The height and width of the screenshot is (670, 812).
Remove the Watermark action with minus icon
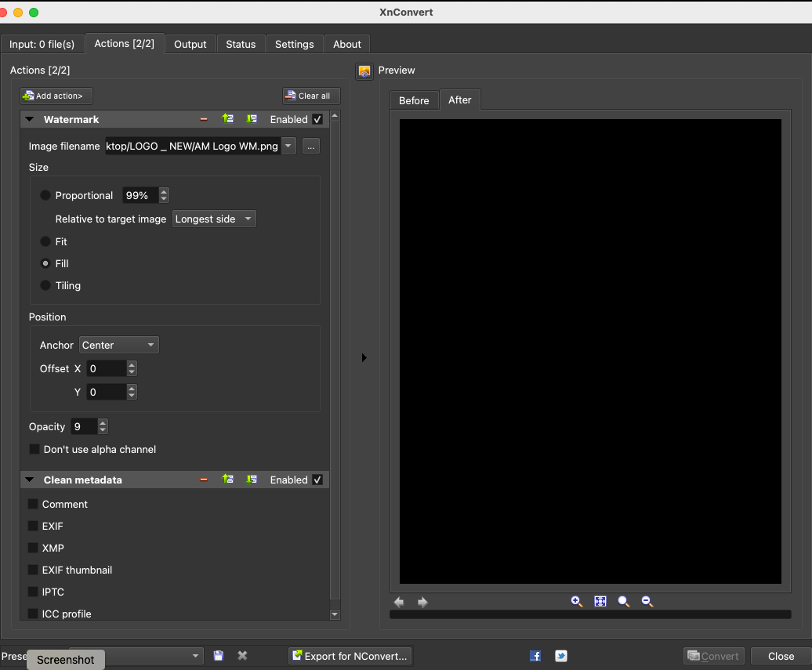204,119
